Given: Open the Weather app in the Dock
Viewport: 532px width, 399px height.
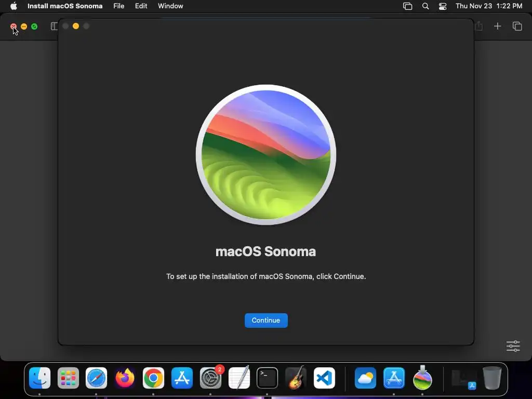Looking at the screenshot, I should point(365,378).
